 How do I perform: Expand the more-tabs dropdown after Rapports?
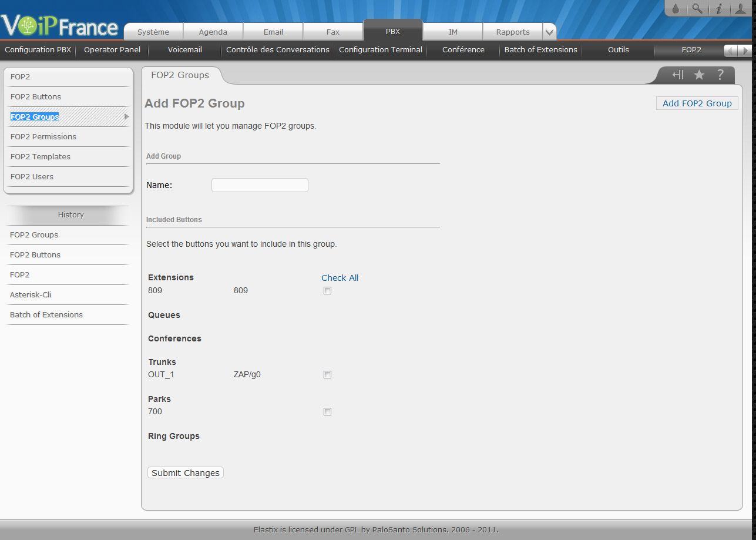pos(549,32)
